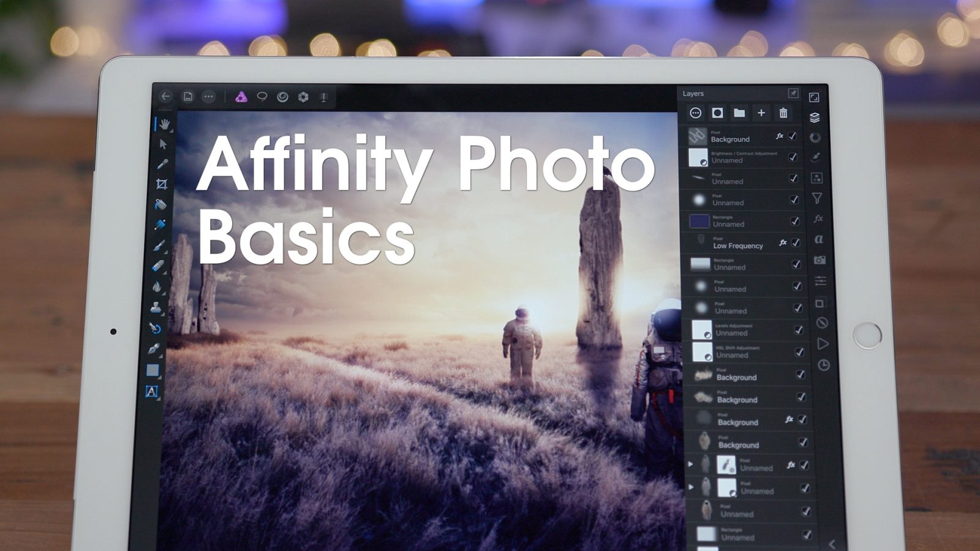
Task: Hide the top Background pixel layer
Action: (x=793, y=136)
